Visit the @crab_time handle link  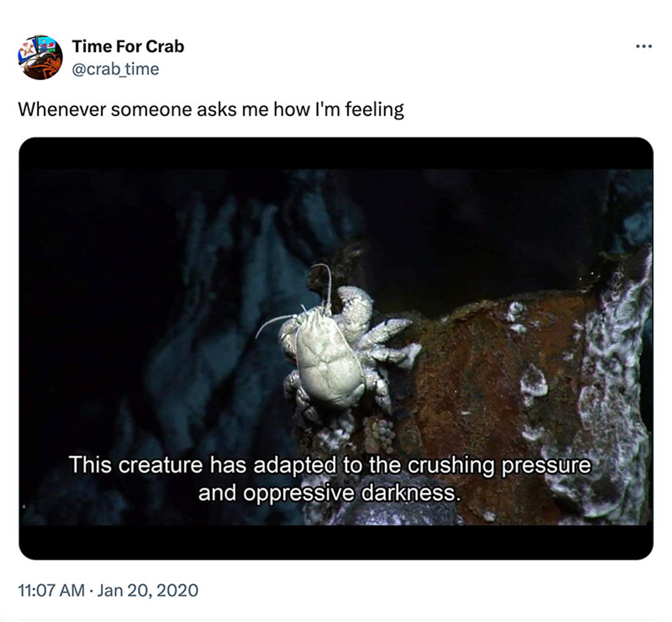[x=115, y=69]
